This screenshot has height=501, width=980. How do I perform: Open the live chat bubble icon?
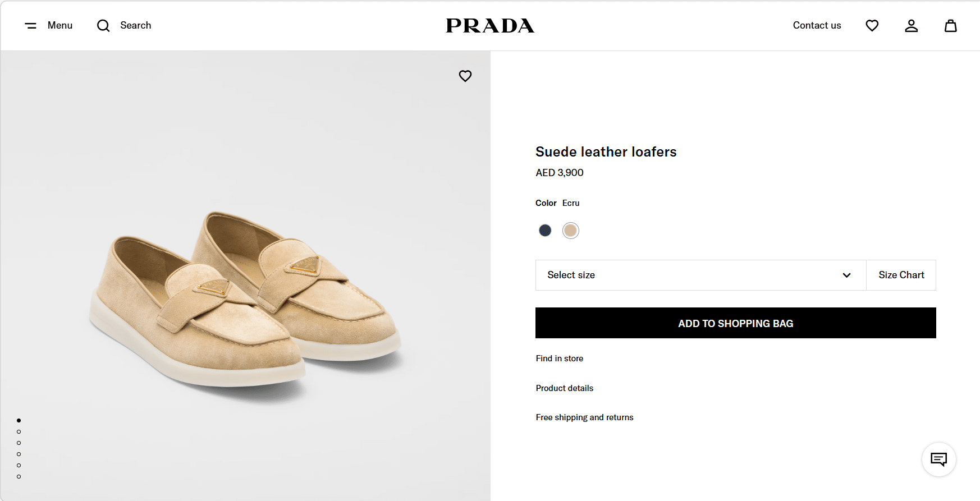click(938, 459)
